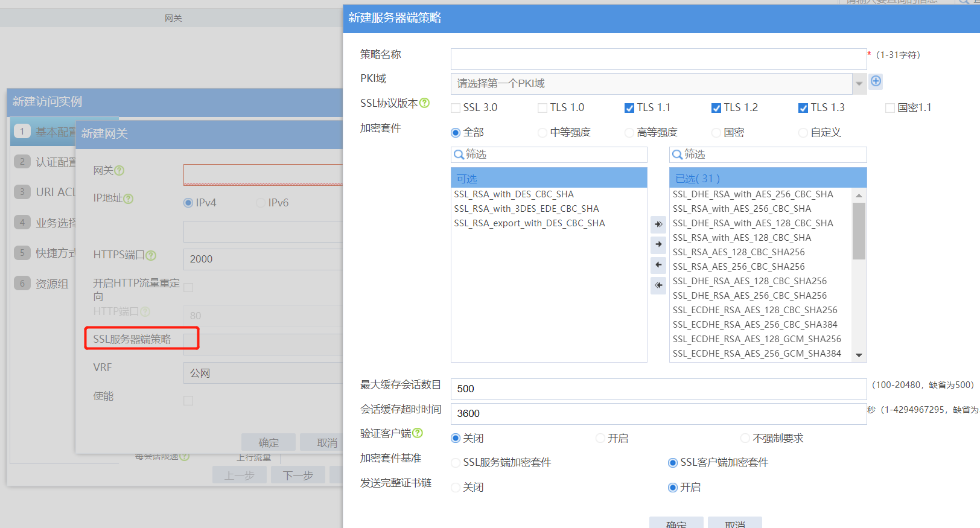This screenshot has height=528, width=980.
Task: Open the PKI域 dropdown list
Action: coord(859,84)
